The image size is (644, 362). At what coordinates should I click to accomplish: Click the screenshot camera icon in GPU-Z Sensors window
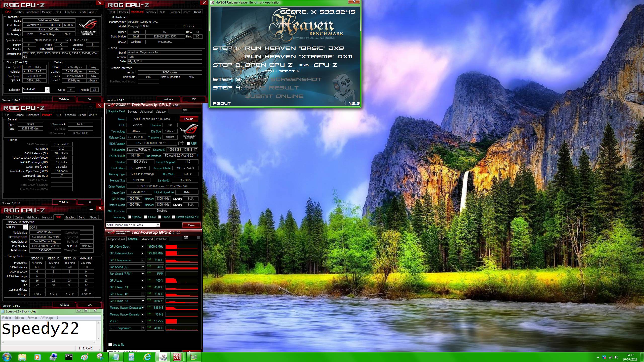pyautogui.click(x=185, y=238)
